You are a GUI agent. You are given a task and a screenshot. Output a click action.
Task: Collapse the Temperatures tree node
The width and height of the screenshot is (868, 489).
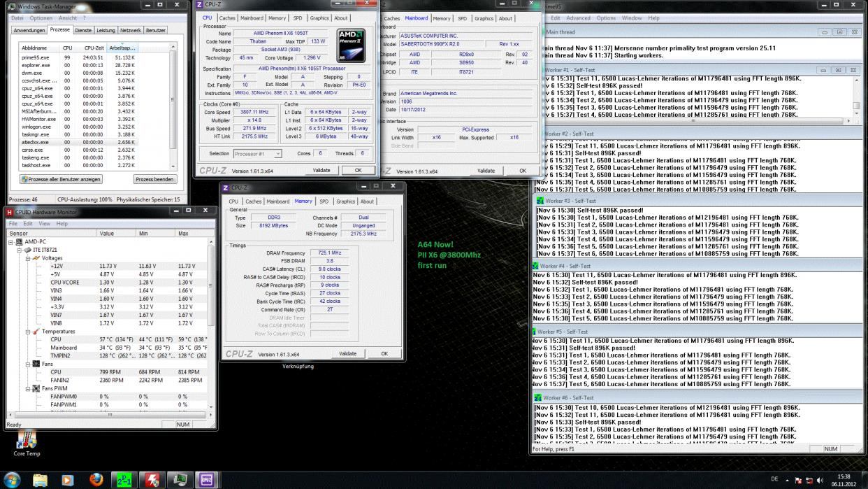point(27,331)
